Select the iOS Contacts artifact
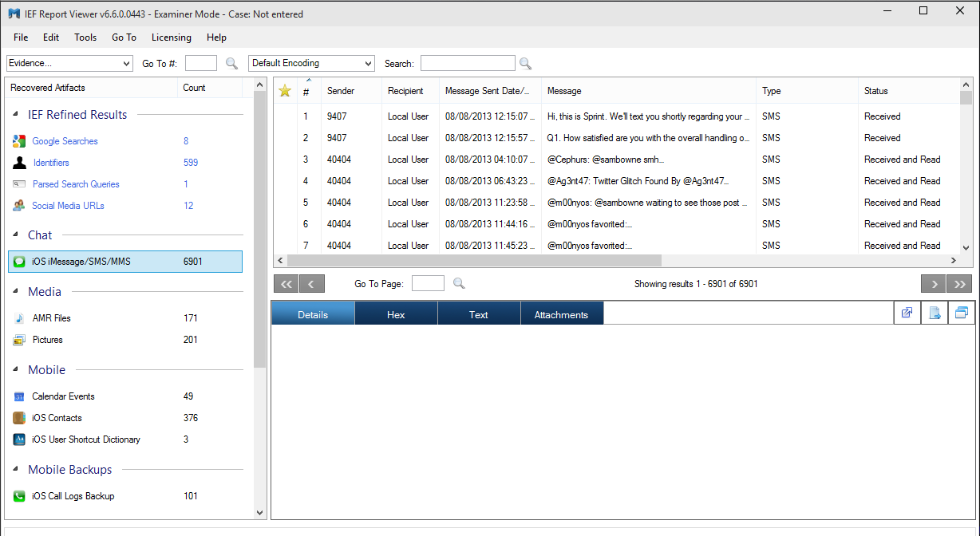 57,418
